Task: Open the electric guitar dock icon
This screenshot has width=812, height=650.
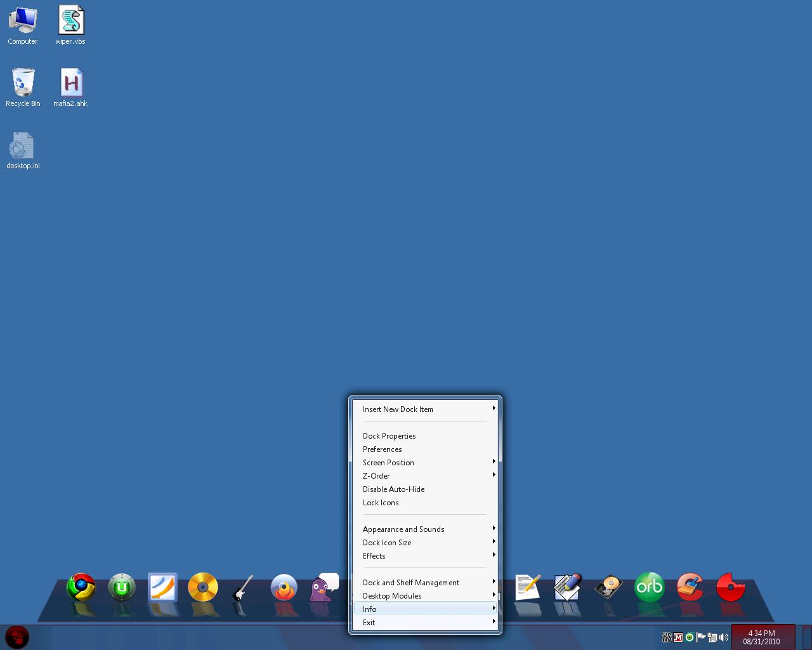Action: click(243, 587)
